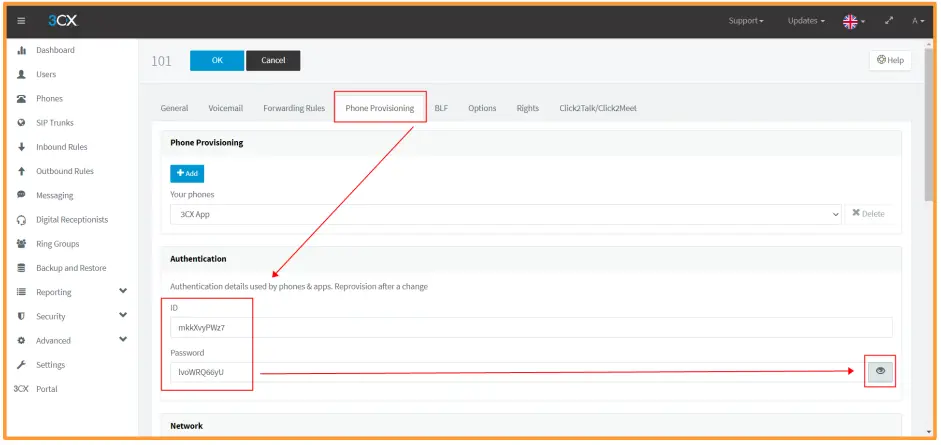Switch to the Forwarding Rules tab
Image resolution: width=941 pixels, height=445 pixels.
[294, 108]
